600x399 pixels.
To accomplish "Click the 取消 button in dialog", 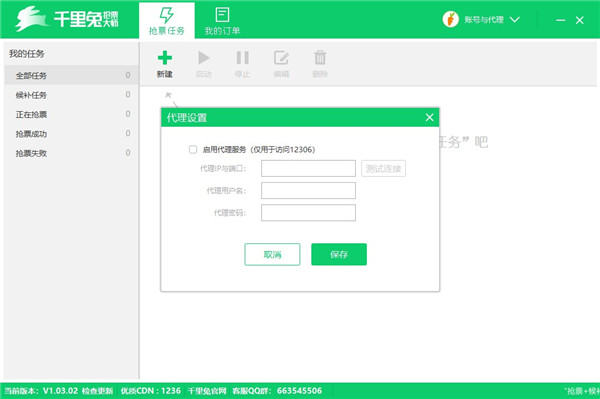I will 272,254.
